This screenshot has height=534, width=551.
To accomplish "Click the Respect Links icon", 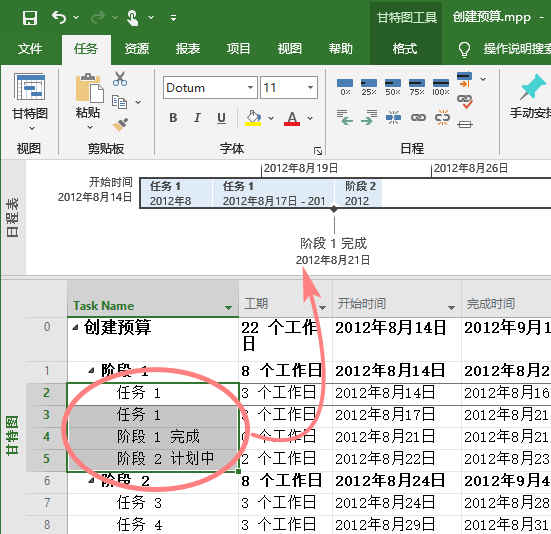I will [x=465, y=101].
